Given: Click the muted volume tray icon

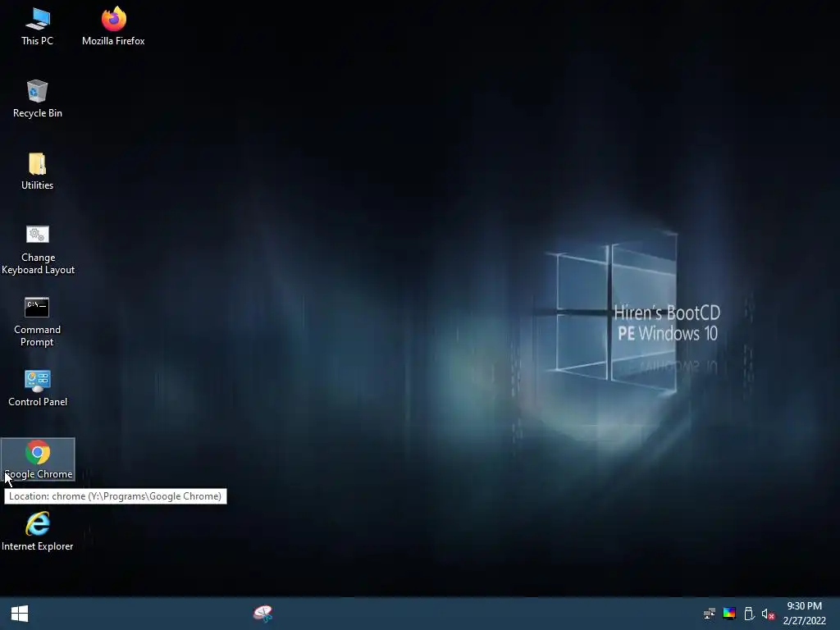Looking at the screenshot, I should (x=768, y=614).
